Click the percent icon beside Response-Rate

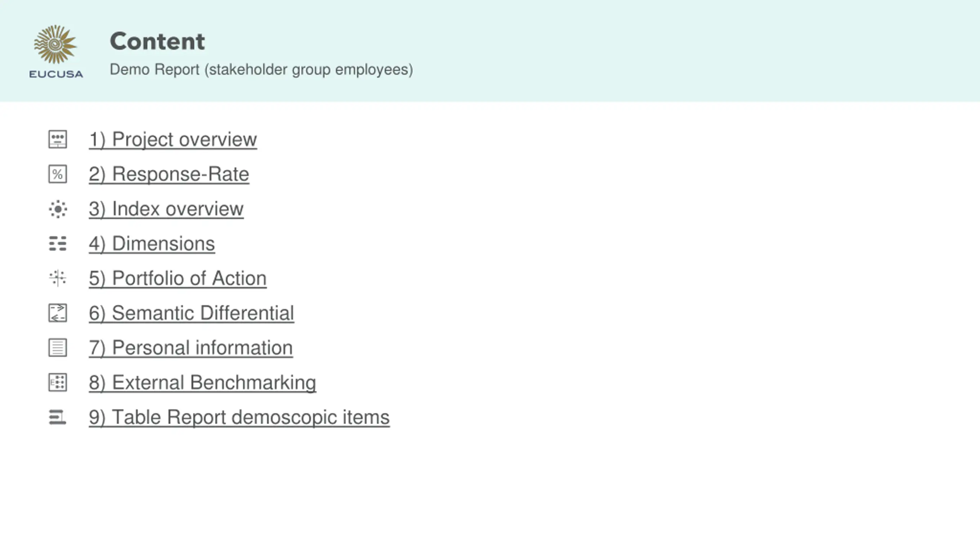(57, 174)
